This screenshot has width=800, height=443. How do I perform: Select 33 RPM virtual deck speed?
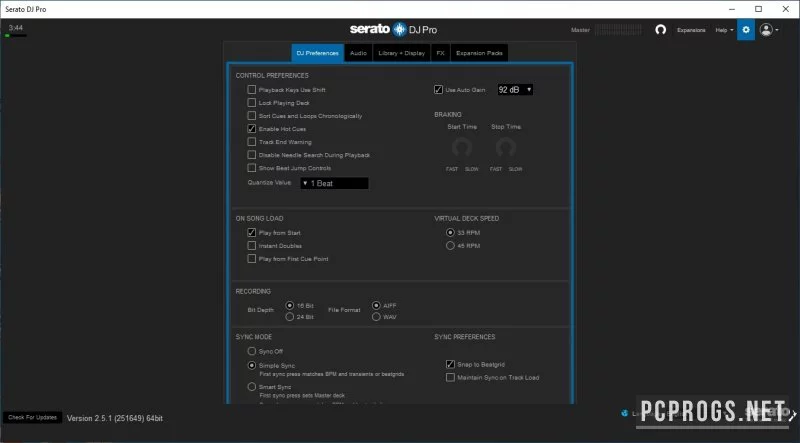[x=450, y=232]
